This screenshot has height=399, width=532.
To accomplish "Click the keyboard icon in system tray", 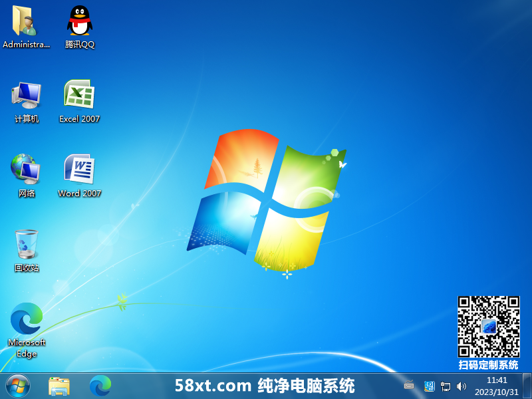I will (409, 385).
